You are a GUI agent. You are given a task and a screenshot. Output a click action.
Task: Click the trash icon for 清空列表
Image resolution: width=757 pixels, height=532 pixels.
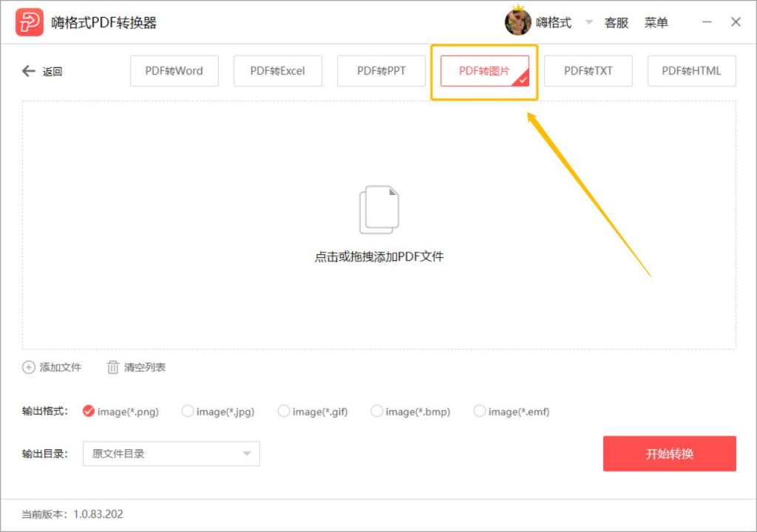pos(112,367)
